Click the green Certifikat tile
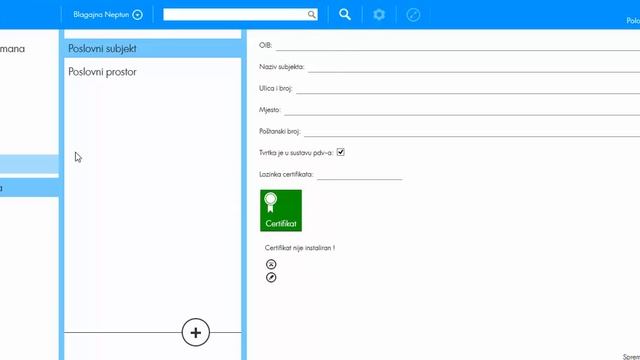Screen dimensions: 640x360 click(x=281, y=211)
